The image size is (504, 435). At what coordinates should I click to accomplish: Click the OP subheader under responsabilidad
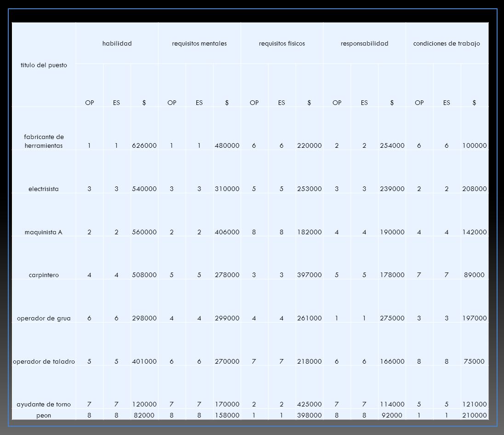(337, 103)
